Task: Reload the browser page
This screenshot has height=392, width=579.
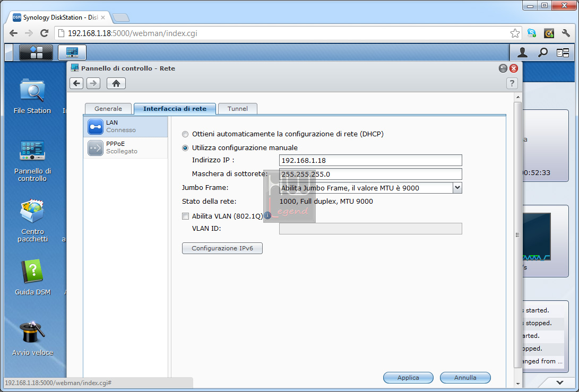Action: [44, 33]
